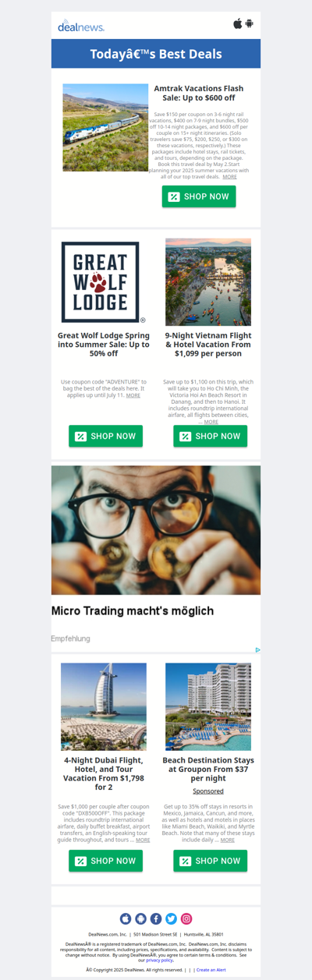Expand MORE on Dubai package description
Image resolution: width=312 pixels, height=980 pixels.
(143, 840)
